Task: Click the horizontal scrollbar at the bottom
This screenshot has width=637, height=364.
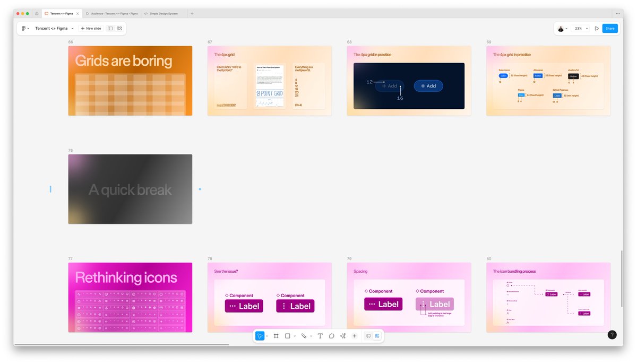Action: [121, 344]
